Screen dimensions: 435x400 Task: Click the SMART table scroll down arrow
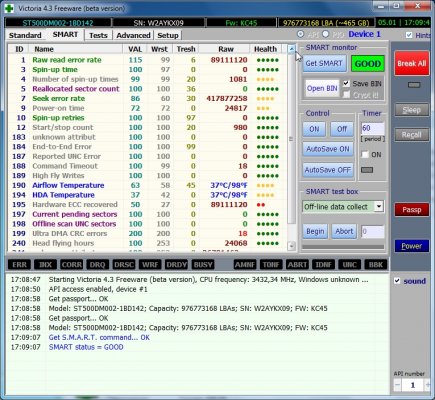[x=291, y=246]
